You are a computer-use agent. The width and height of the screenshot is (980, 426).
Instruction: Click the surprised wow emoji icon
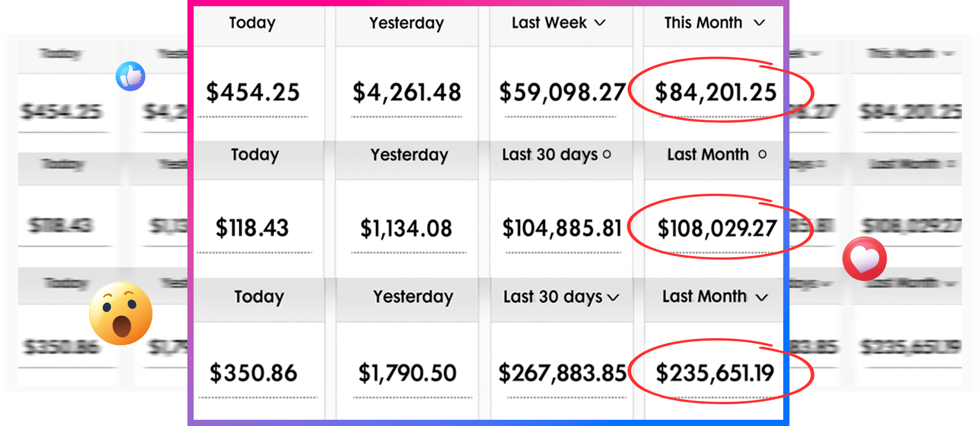click(x=121, y=314)
